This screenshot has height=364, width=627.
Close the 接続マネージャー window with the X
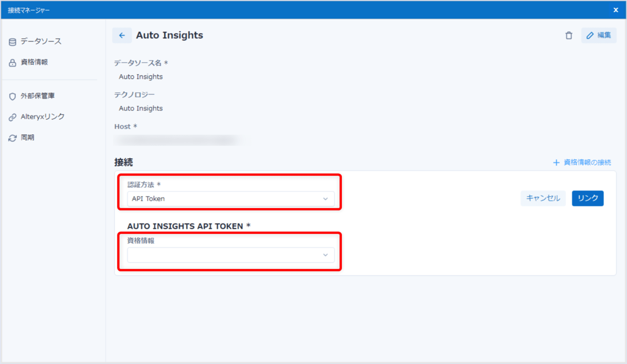coord(616,10)
